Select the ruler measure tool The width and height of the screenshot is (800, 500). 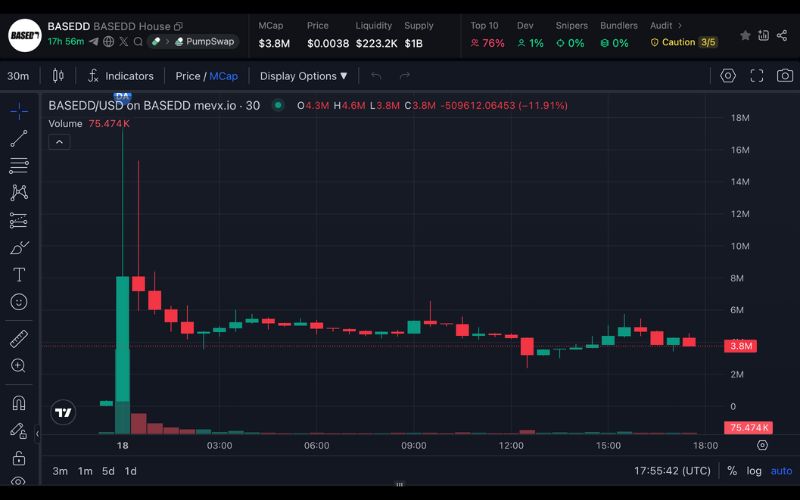19,339
